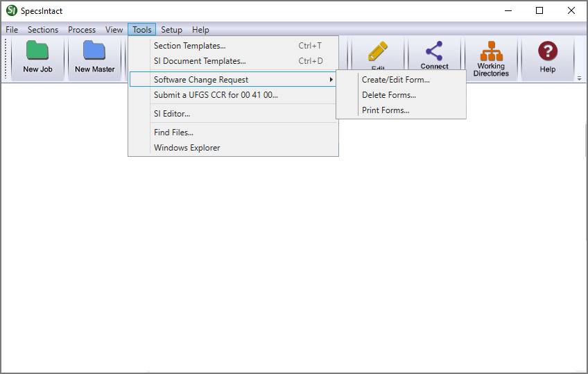588x374 pixels.
Task: Minimize the SpecsIntact window
Action: click(x=508, y=10)
